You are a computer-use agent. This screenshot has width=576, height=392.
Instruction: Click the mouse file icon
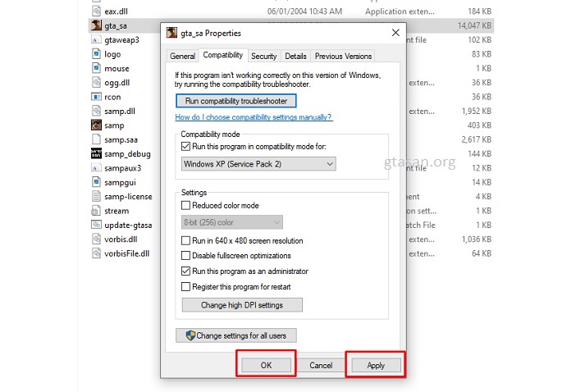point(96,68)
